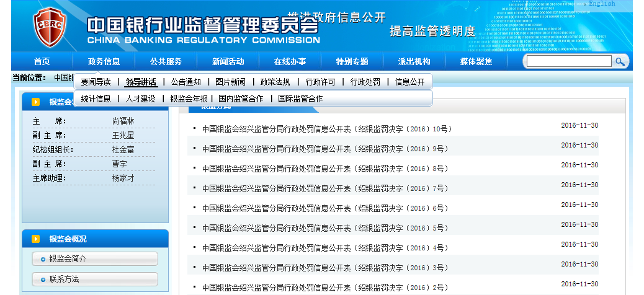Open penalty notice 绍银监罚决字 10号
Screen dimensions: 644x295
point(326,130)
